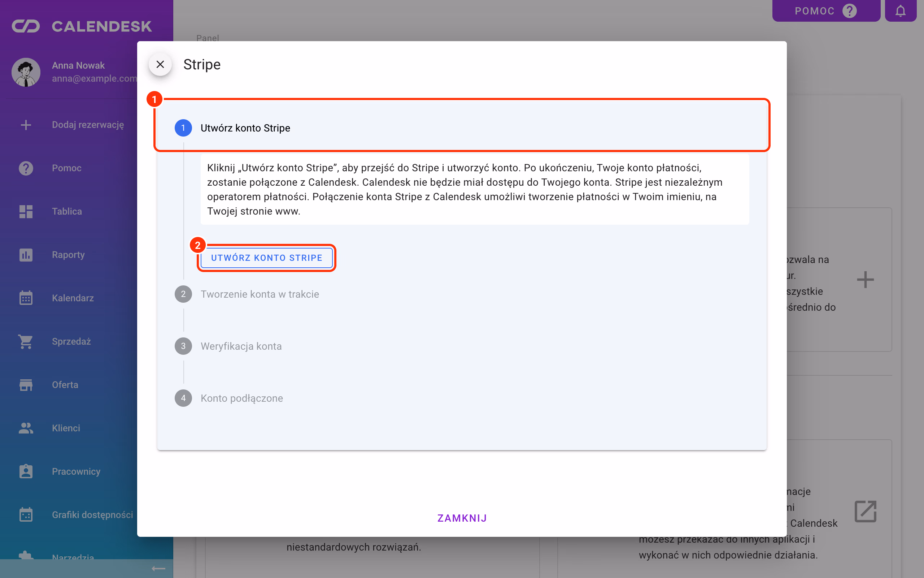The image size is (924, 578).
Task: Collapse the sidebar with the left arrow
Action: 158,569
